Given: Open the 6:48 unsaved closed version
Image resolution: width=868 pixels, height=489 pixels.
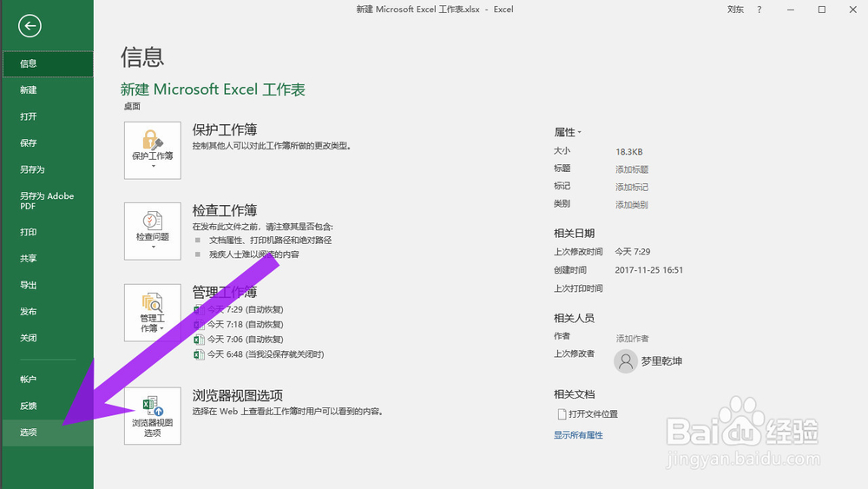Looking at the screenshot, I should [259, 354].
